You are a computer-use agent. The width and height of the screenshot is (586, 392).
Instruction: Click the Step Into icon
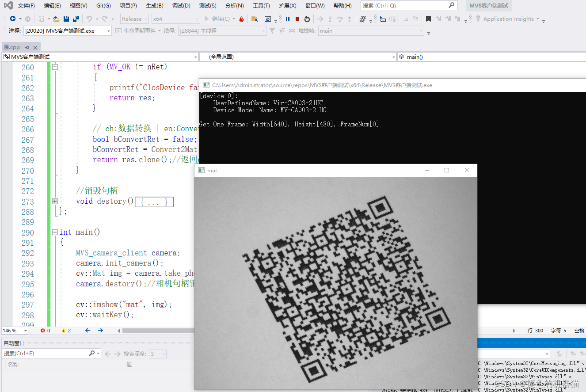click(330, 19)
